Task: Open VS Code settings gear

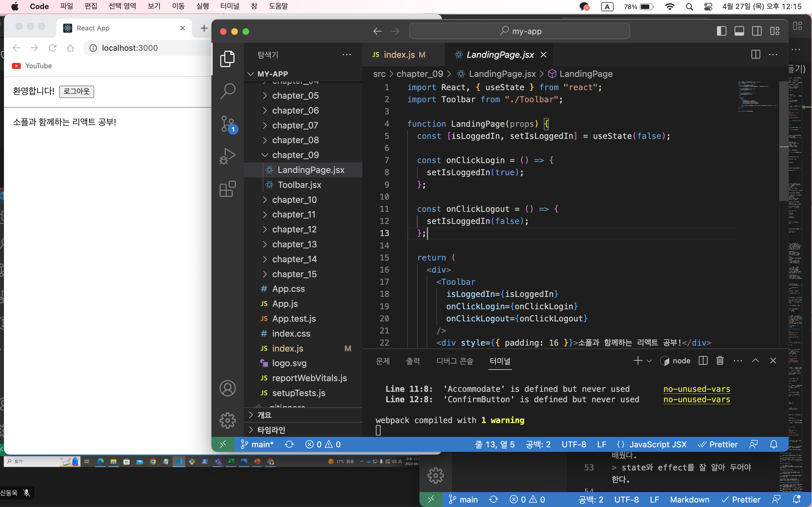Action: point(228,421)
